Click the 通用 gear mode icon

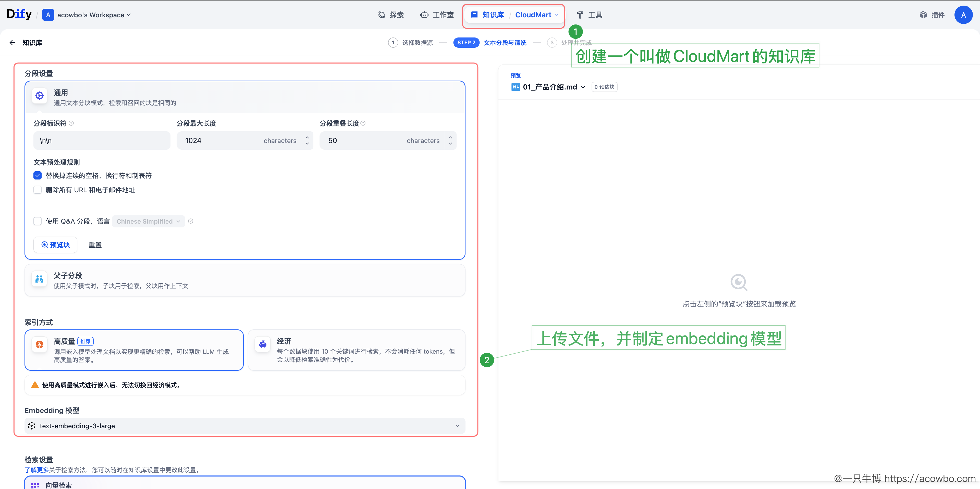click(x=40, y=96)
